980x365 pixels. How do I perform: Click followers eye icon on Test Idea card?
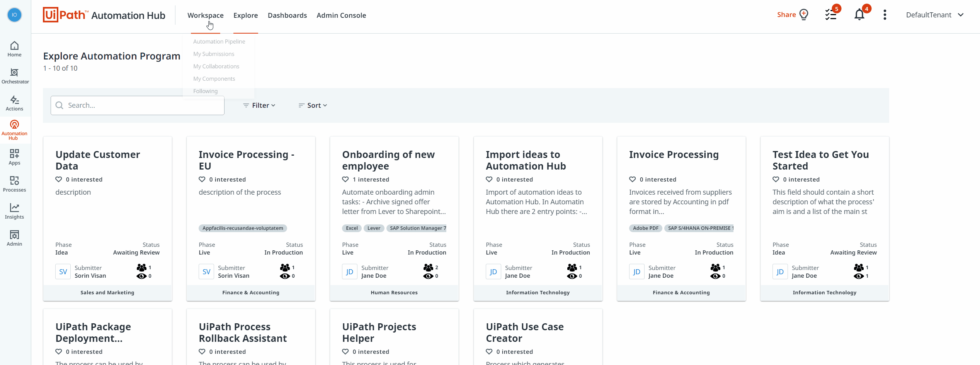coord(859,276)
